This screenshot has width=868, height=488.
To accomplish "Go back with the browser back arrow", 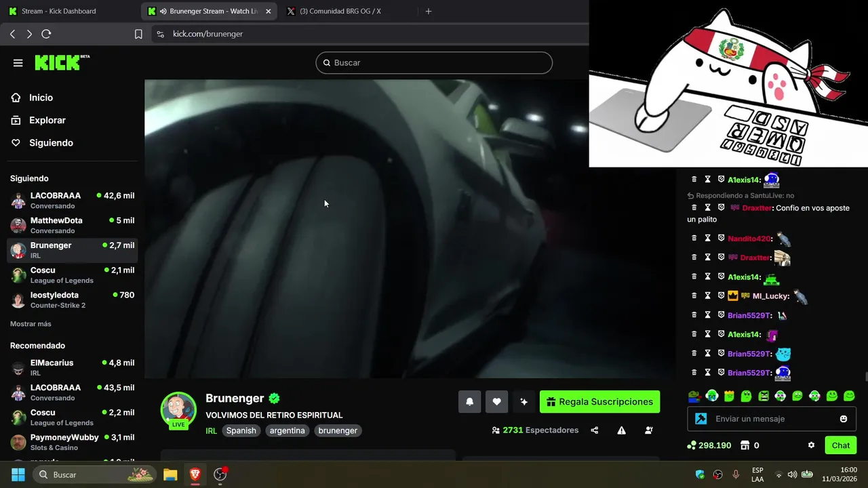I will (12, 34).
